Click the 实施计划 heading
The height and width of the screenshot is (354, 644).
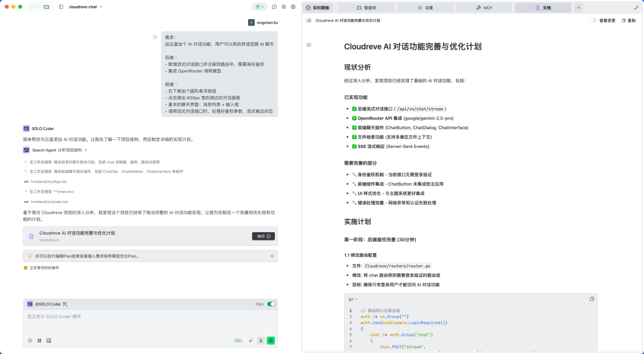tap(357, 221)
